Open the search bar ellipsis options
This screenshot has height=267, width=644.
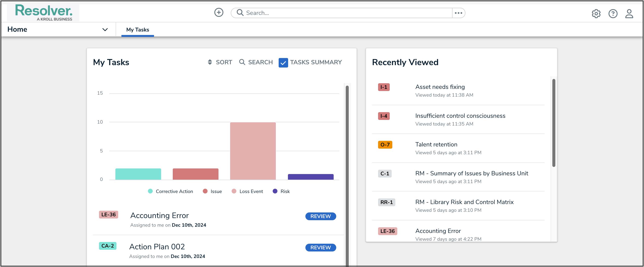[x=458, y=13]
